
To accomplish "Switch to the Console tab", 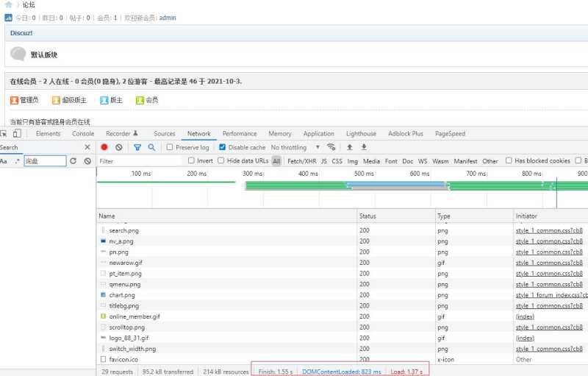I will click(x=83, y=134).
